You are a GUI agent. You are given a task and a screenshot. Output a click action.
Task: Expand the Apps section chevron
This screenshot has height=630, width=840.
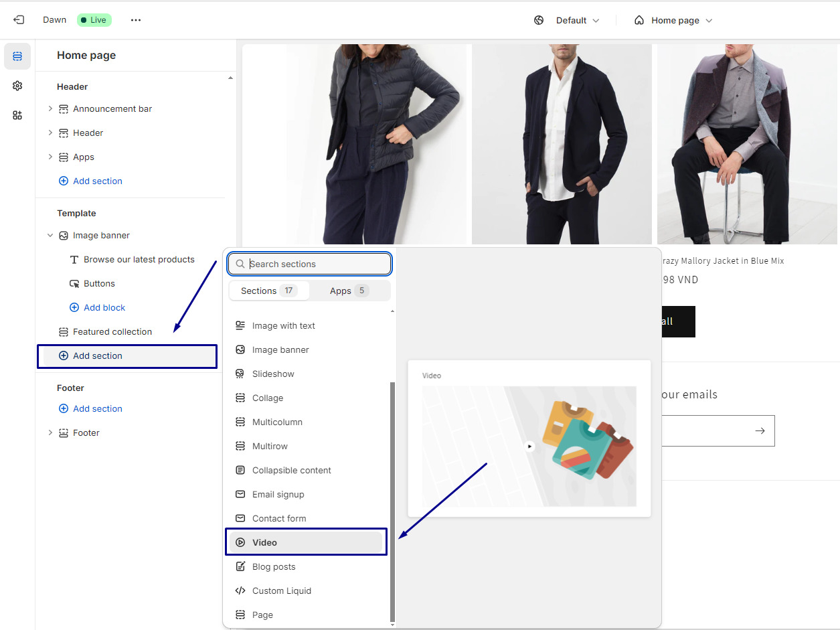point(50,157)
